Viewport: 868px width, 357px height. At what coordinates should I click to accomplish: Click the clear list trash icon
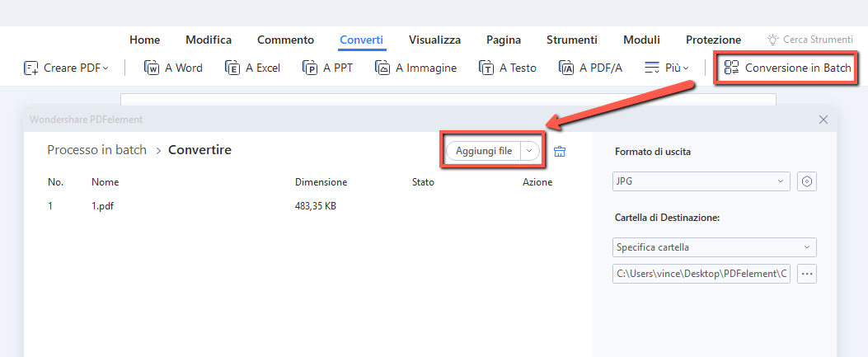561,151
